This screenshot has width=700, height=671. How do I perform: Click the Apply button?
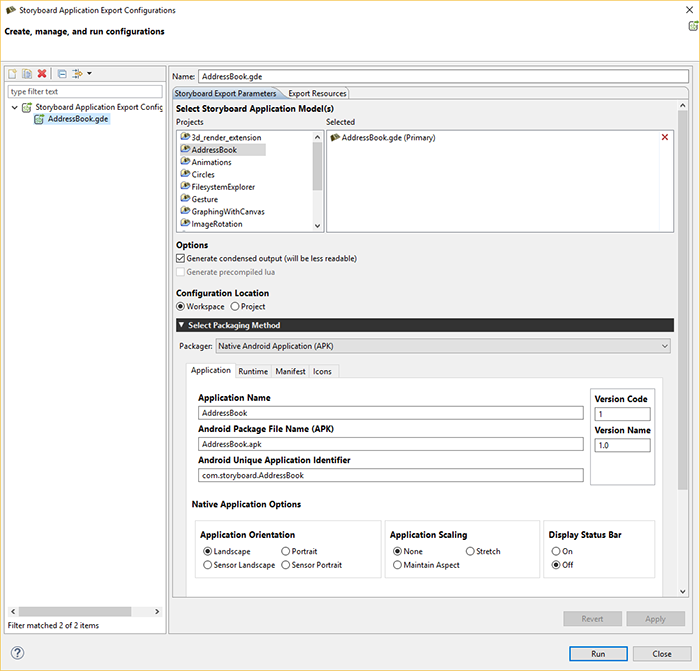coord(655,619)
